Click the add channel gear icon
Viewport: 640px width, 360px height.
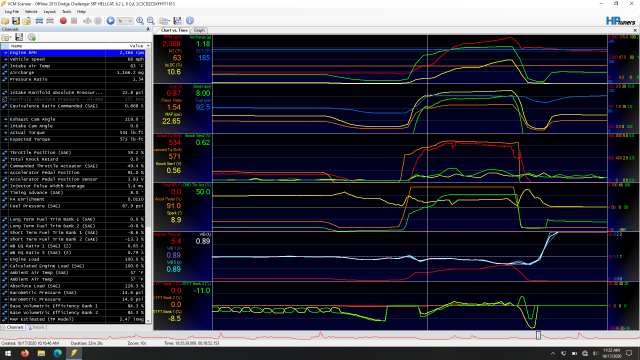point(32,38)
